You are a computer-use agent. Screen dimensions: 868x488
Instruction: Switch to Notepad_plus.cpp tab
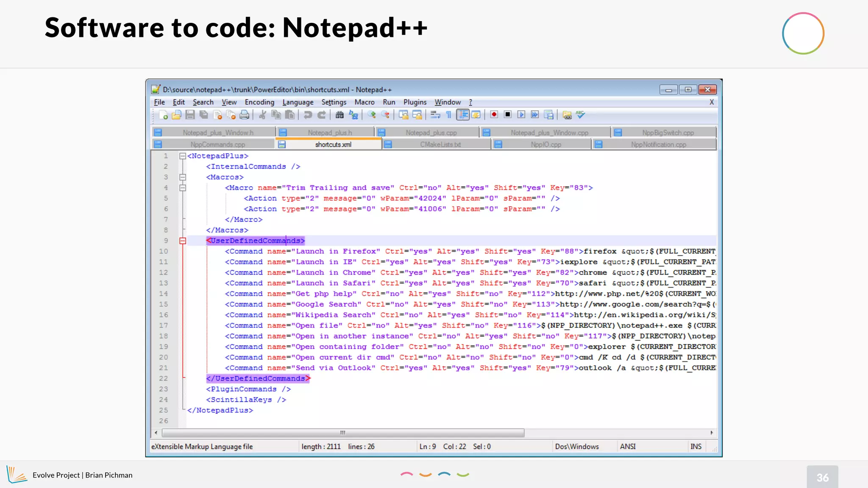click(x=427, y=133)
